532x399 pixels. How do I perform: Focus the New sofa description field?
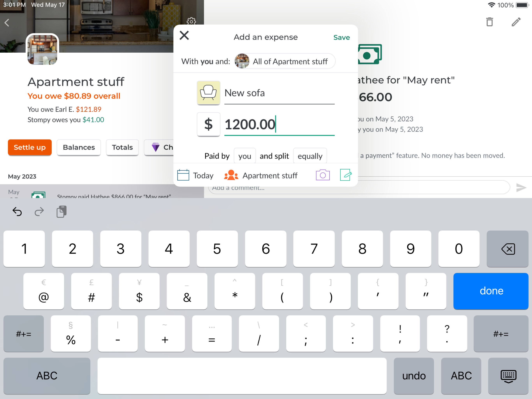279,93
